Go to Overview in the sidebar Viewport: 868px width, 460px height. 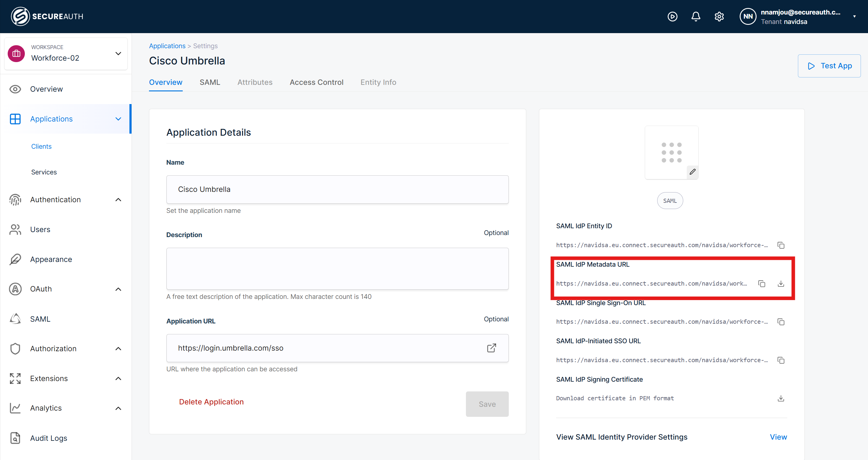coord(46,89)
